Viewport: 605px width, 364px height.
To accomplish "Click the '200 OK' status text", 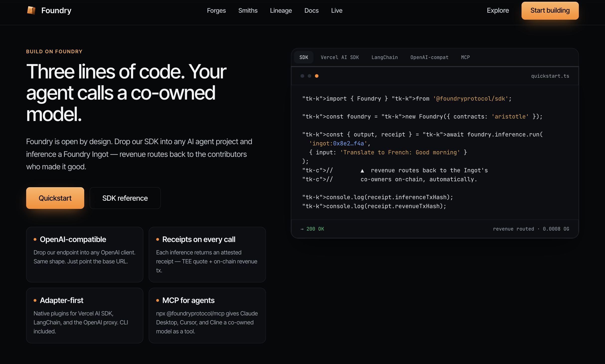I will [315, 229].
